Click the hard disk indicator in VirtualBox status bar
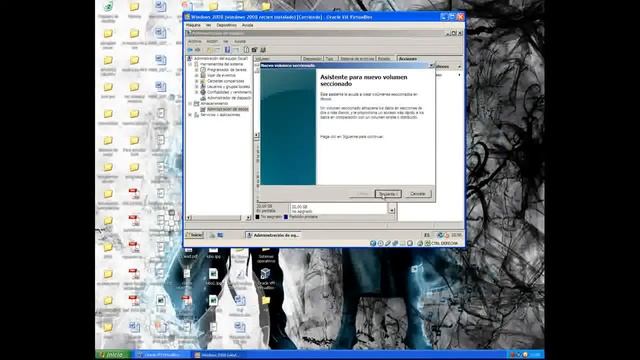 coord(373,243)
